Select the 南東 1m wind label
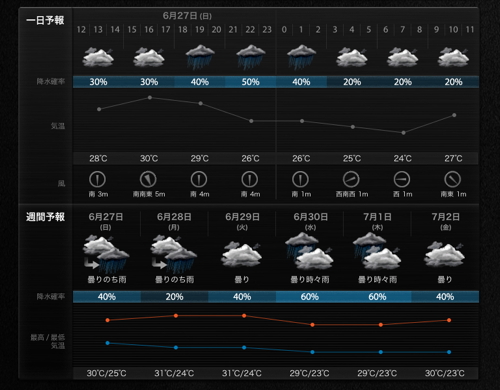The height and width of the screenshot is (390, 500). pyautogui.click(x=453, y=194)
